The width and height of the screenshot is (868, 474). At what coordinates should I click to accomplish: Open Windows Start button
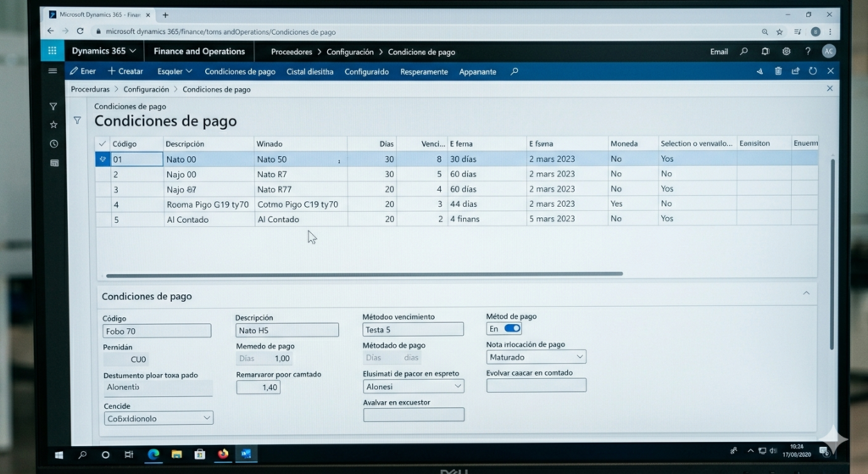coord(58,454)
